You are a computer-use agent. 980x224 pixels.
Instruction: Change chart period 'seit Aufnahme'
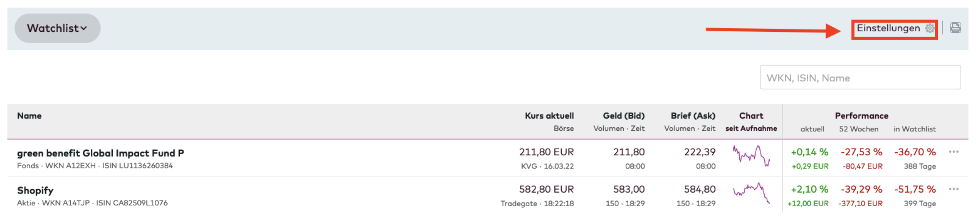(x=751, y=129)
